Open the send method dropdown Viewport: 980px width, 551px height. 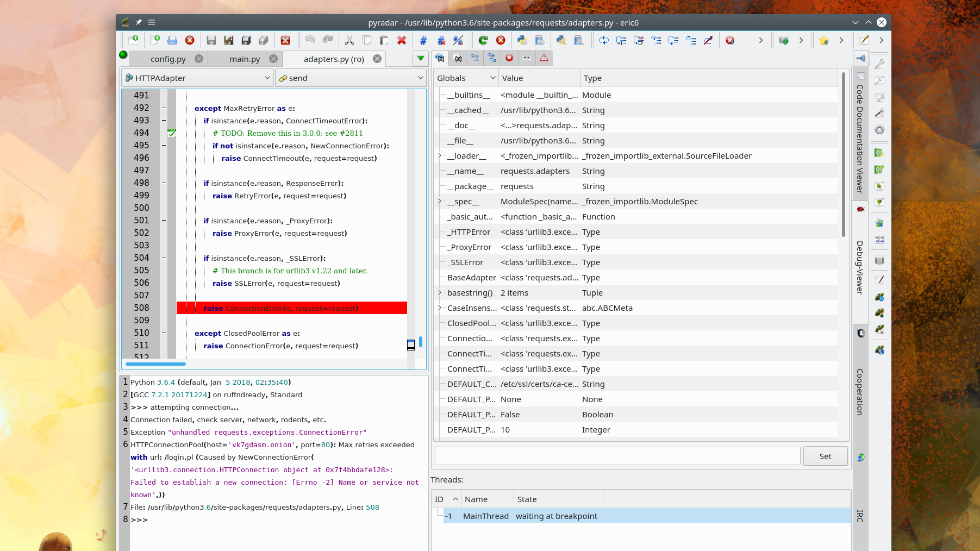point(351,78)
